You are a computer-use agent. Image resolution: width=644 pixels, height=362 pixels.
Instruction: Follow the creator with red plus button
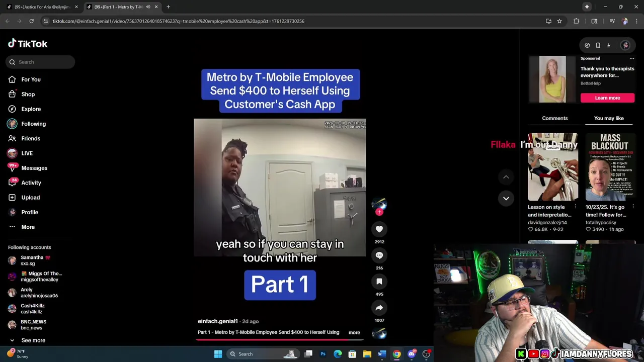click(379, 212)
